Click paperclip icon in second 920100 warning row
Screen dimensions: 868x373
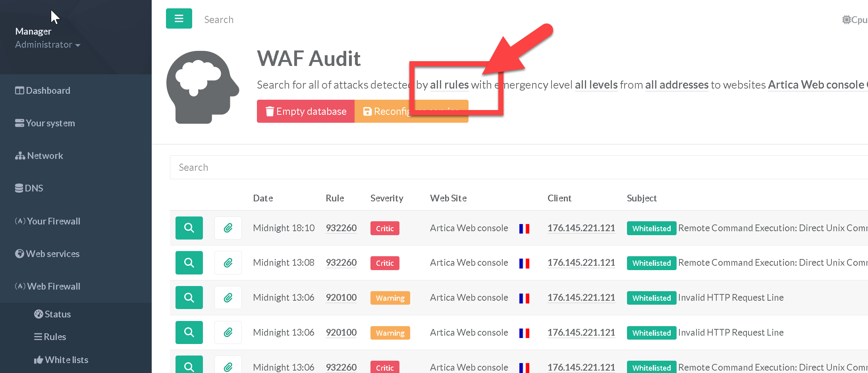click(x=228, y=332)
